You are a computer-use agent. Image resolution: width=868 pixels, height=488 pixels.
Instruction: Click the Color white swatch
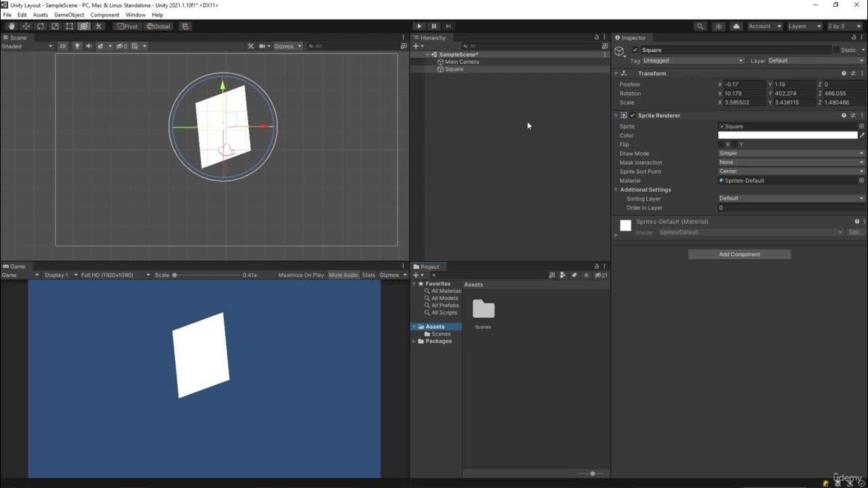coord(787,136)
